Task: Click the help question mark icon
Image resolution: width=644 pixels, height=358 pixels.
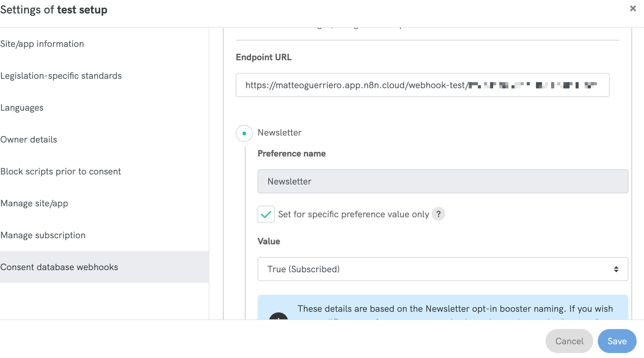Action: pos(438,214)
